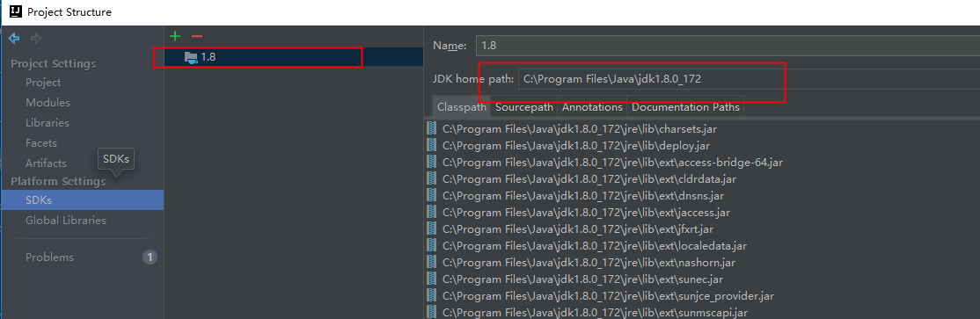The height and width of the screenshot is (319, 980).
Task: Click the forward navigation arrow
Action: tap(36, 39)
